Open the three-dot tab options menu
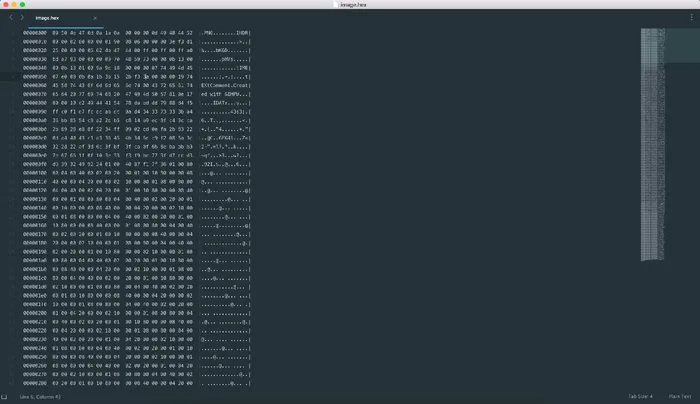 692,17
